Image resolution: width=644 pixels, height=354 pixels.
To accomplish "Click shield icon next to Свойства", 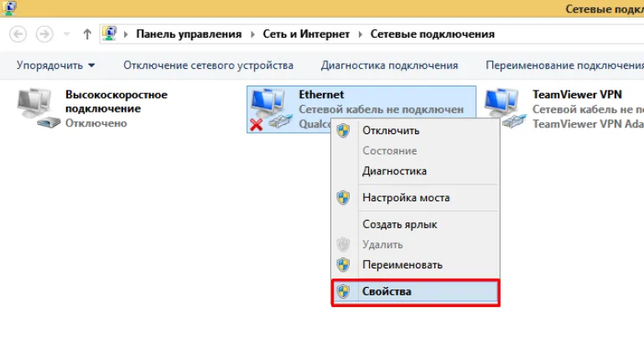I will point(343,292).
